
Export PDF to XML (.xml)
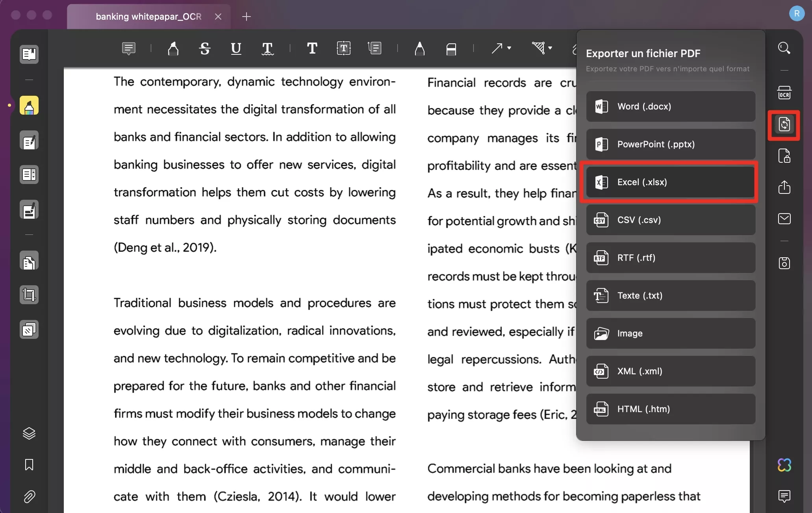tap(671, 371)
